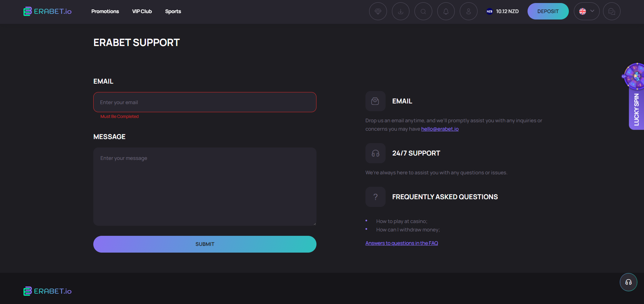This screenshot has width=644, height=304.
Task: Open the Promotions menu item
Action: [x=105, y=11]
